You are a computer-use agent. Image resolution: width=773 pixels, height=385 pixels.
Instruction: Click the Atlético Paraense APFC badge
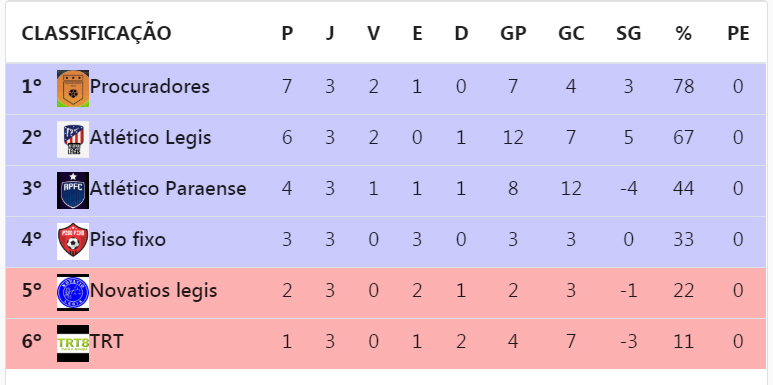73,190
